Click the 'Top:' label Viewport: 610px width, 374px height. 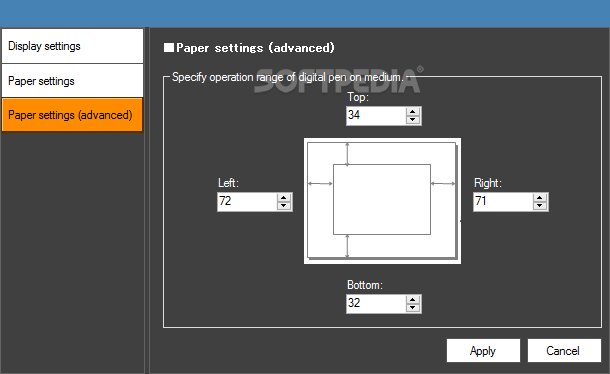coord(358,97)
